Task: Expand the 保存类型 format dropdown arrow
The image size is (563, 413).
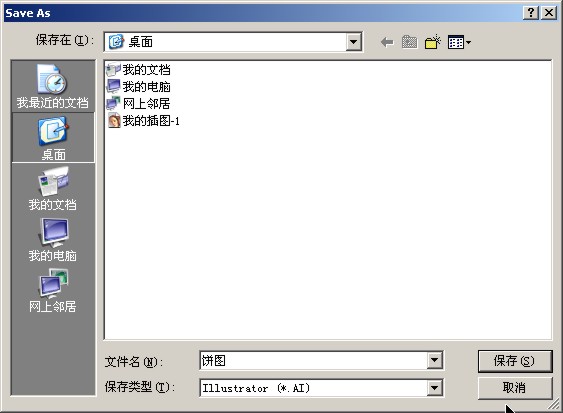Action: pos(434,388)
